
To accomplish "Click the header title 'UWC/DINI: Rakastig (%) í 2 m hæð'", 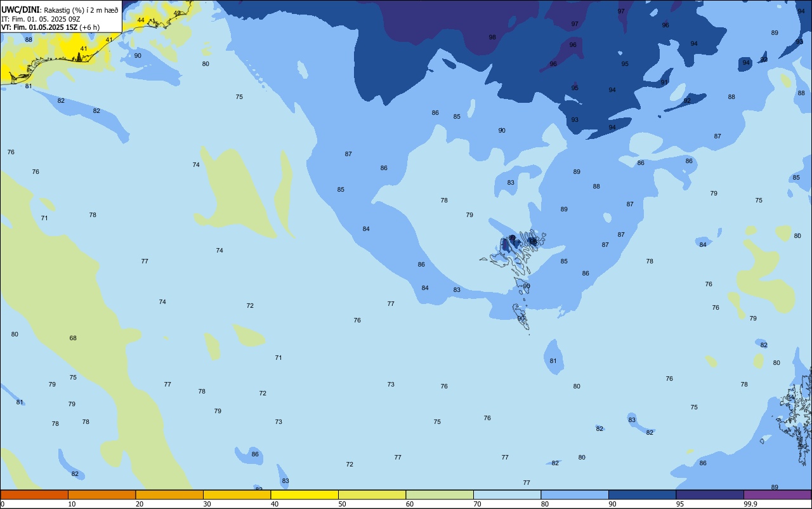I will pos(60,10).
